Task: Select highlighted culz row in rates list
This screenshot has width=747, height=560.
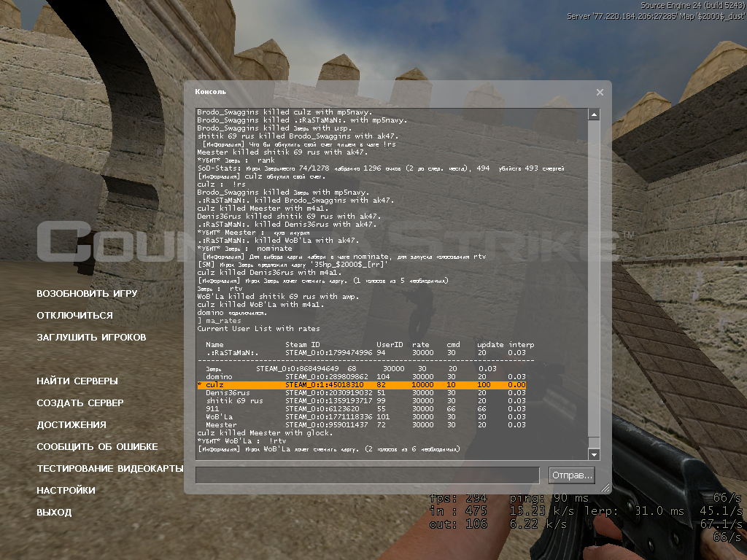Action: pos(362,385)
